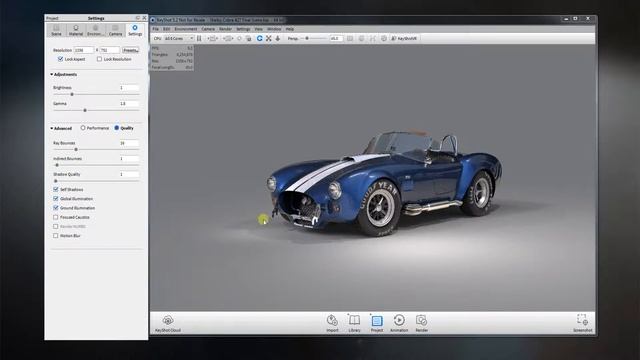The image size is (640, 360).
Task: Open the Window menu
Action: 274,29
